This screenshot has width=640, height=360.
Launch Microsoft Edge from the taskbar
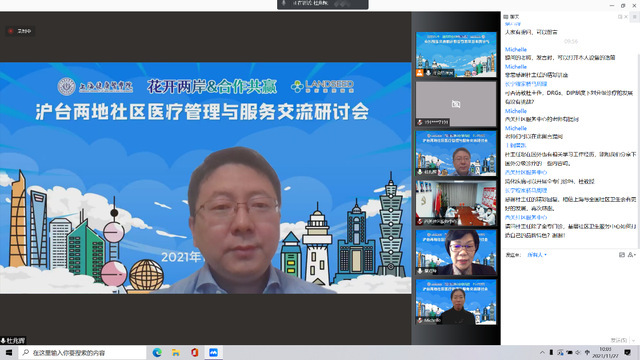pyautogui.click(x=157, y=352)
